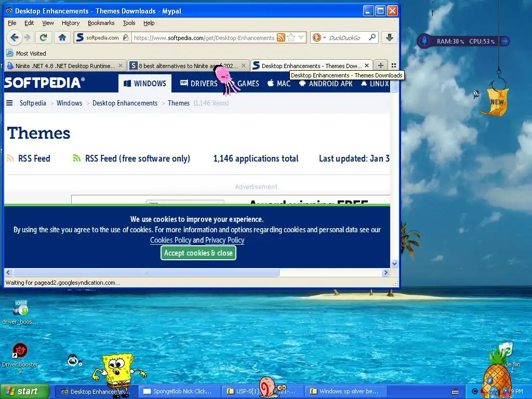Click the RSS subscribe icon in address bar
The width and height of the screenshot is (532, 399).
(281, 37)
